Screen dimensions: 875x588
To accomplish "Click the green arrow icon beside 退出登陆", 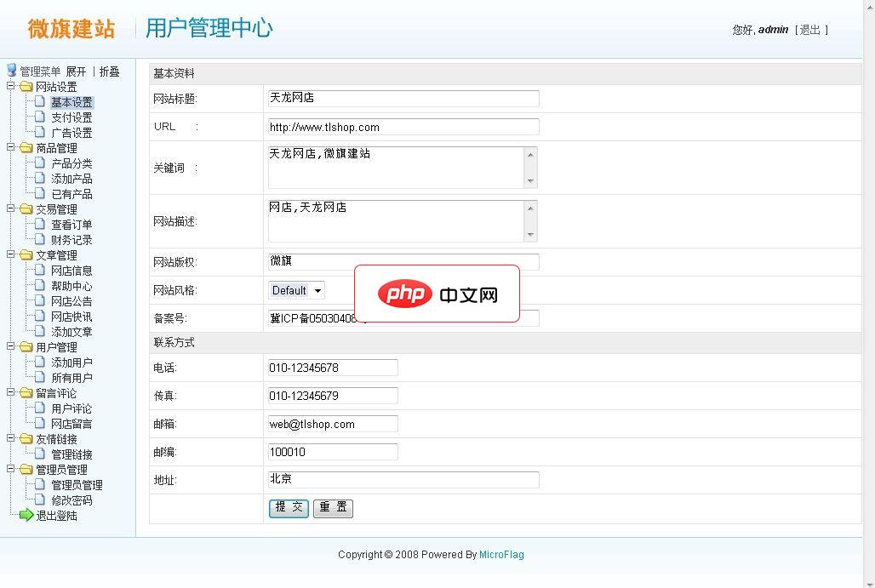I will 26,516.
